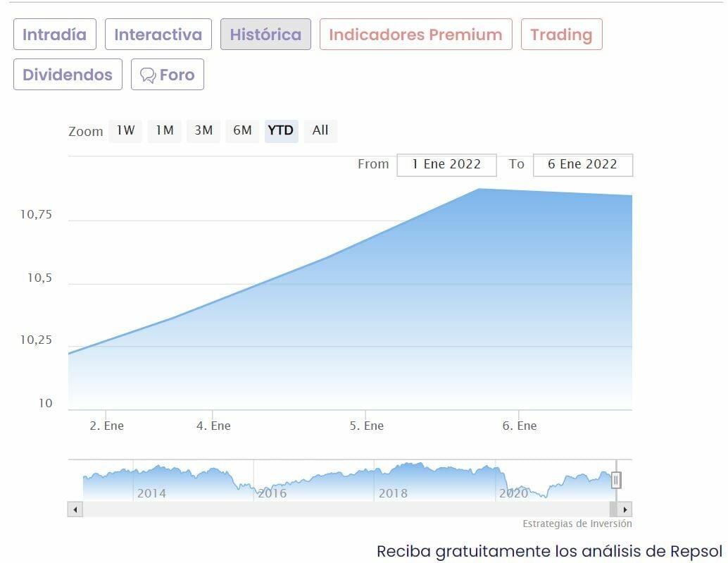Set zoom range to 1M
Viewport: 728px width, 563px height.
tap(165, 130)
